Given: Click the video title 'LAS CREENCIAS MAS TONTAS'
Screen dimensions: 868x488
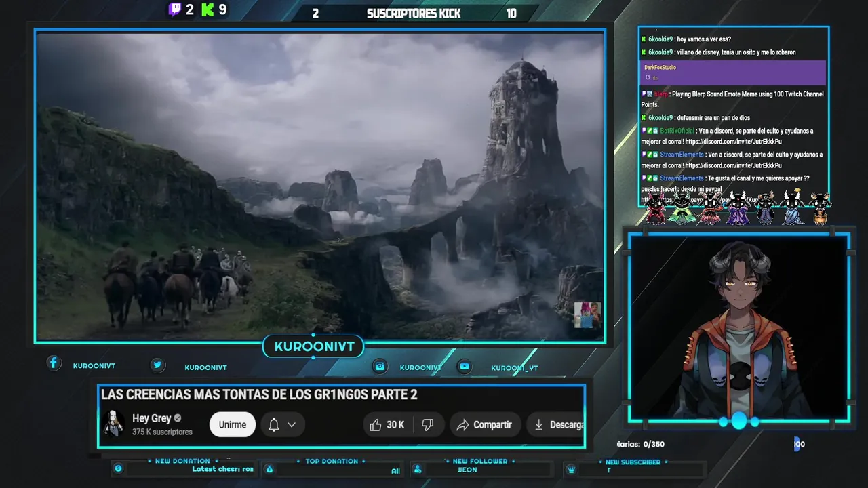Looking at the screenshot, I should (259, 394).
